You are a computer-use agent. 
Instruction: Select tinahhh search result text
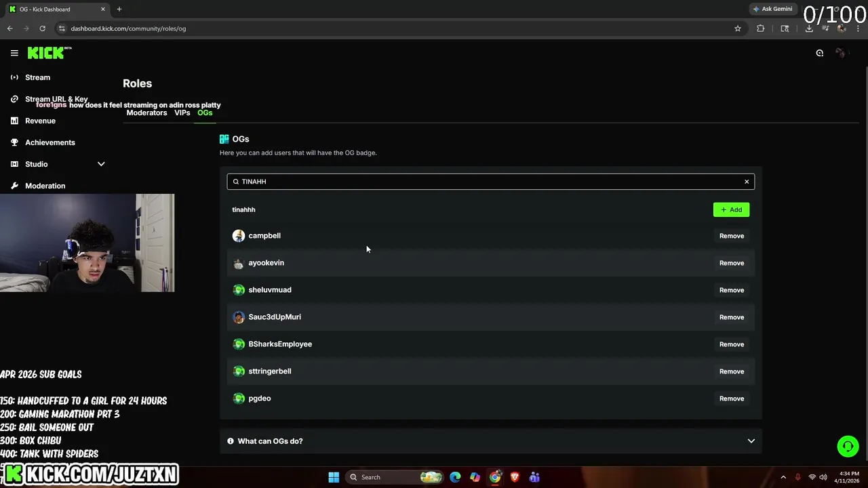[x=243, y=209]
